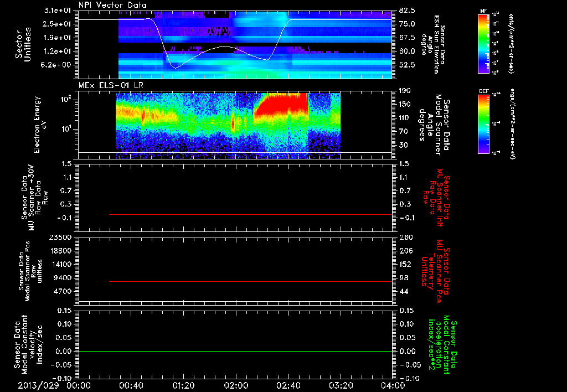Click the 67.5 elevation tick value
Viewport: 567px width, 392px height.
tap(407, 38)
